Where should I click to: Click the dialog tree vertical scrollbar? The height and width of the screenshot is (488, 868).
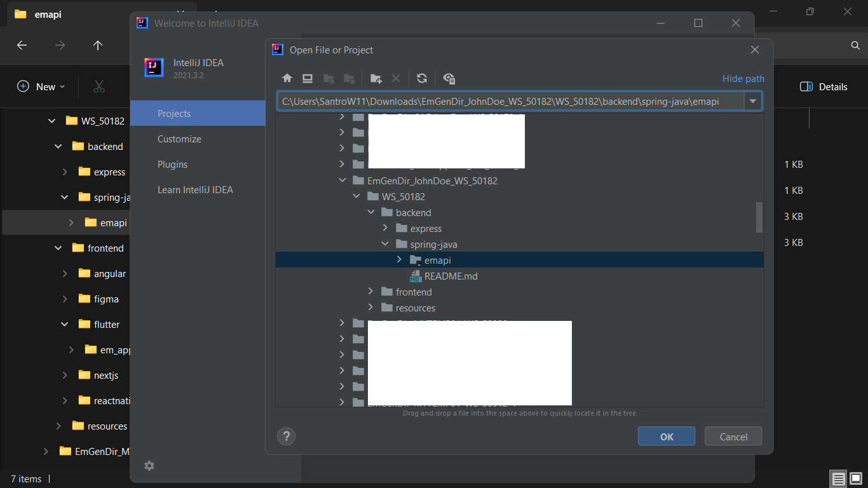[x=759, y=217]
